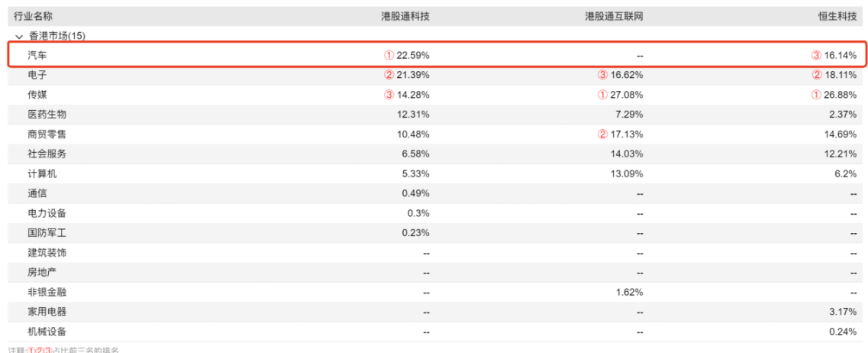The height and width of the screenshot is (353, 868).
Task: Sort by 港股通科技 column header
Action: coord(405,16)
